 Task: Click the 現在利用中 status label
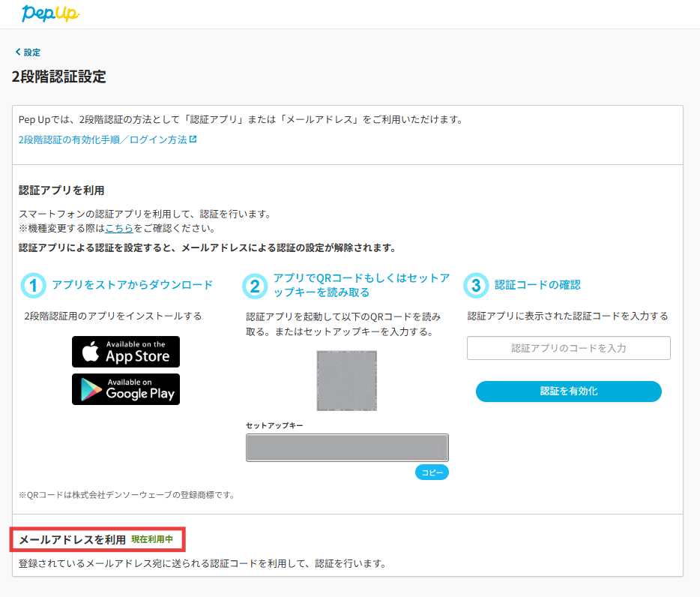click(152, 539)
